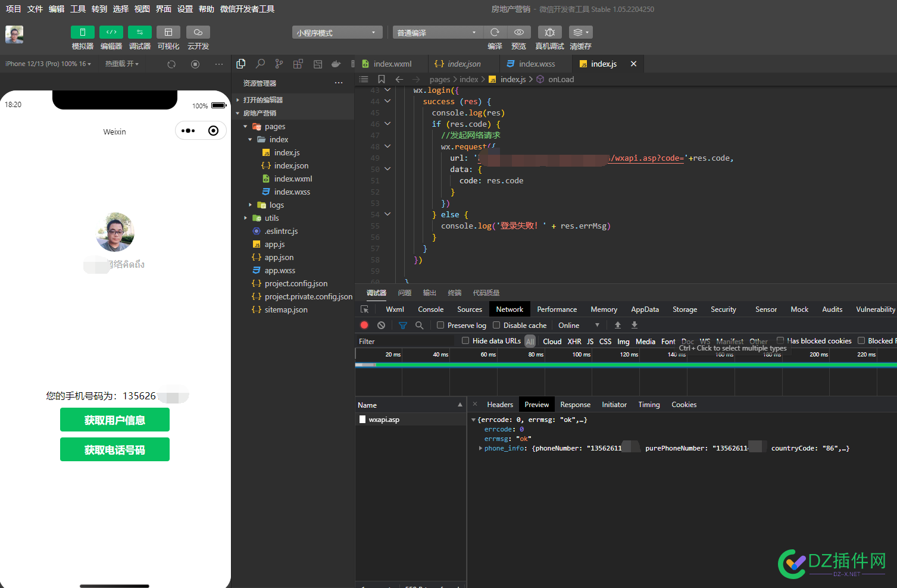Click the network timeline overview bar

pos(626,365)
